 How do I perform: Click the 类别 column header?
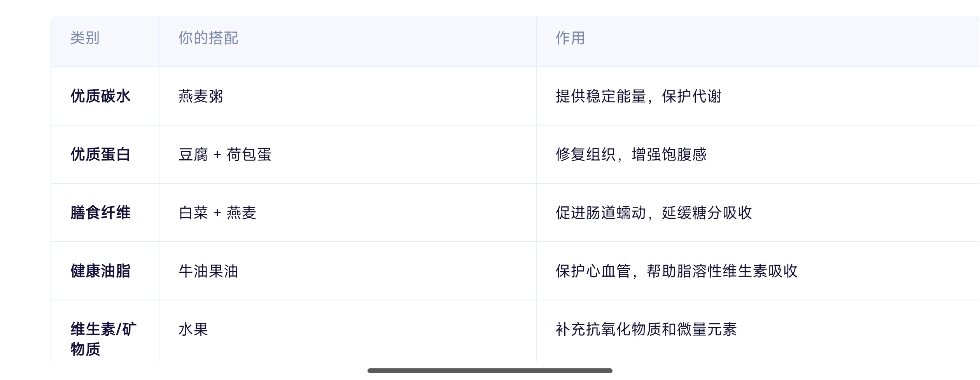85,38
